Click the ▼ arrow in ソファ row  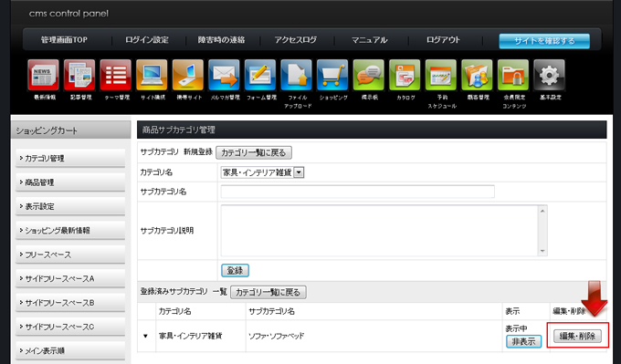point(145,337)
